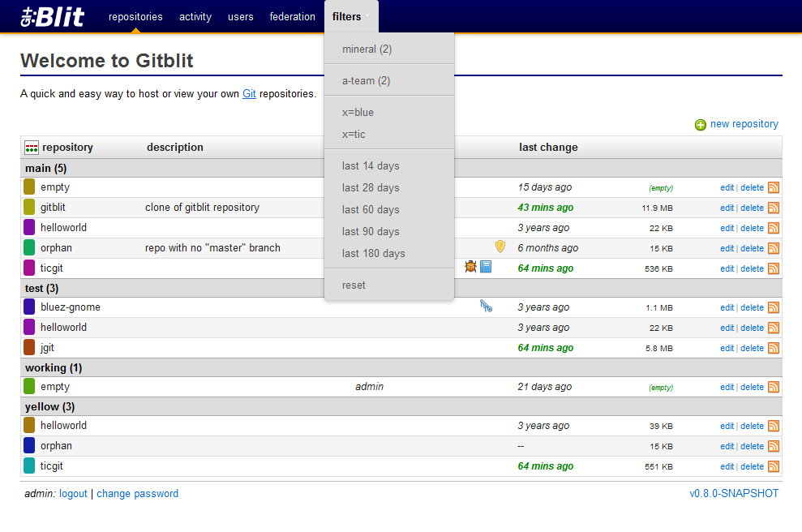Image resolution: width=802 pixels, height=532 pixels.
Task: Open RSS feed for test/helloworld repository
Action: 774,328
